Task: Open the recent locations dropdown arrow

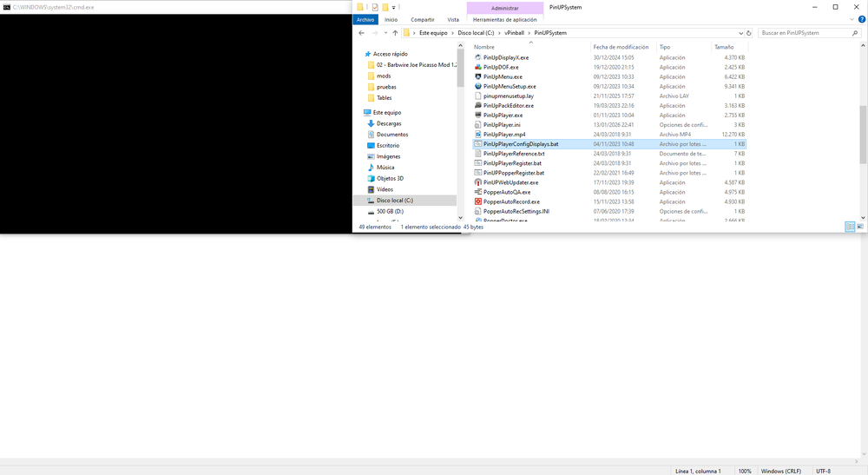Action: [x=385, y=33]
